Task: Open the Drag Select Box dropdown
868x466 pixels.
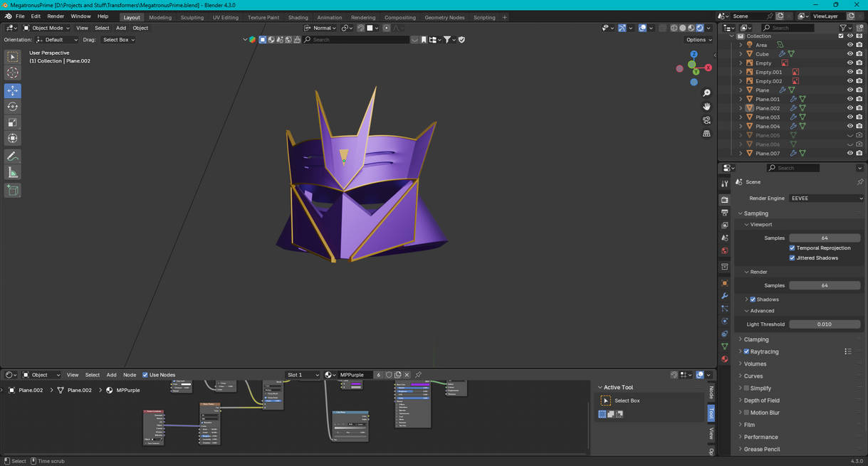Action: coord(117,40)
